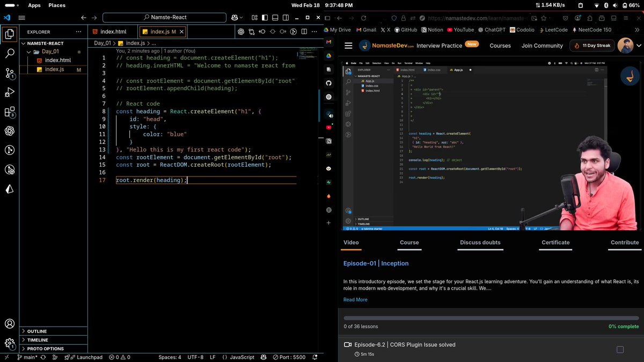Close the index.js editor tab
This screenshot has width=644, height=362.
coord(181,32)
